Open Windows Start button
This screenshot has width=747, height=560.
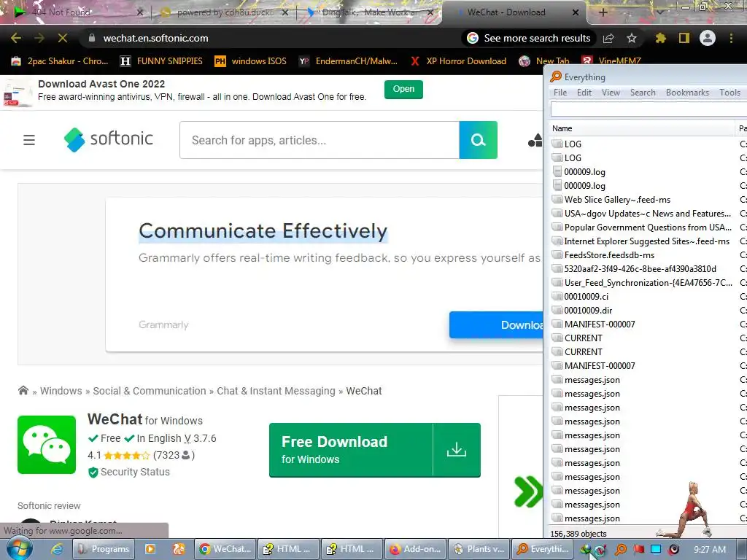[19, 549]
